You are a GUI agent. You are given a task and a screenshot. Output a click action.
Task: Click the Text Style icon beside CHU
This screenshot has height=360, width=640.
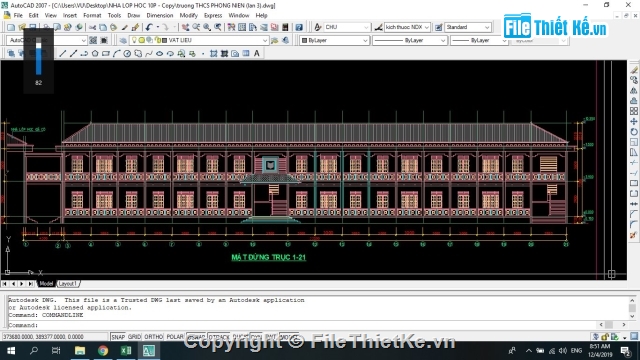pos(318,27)
